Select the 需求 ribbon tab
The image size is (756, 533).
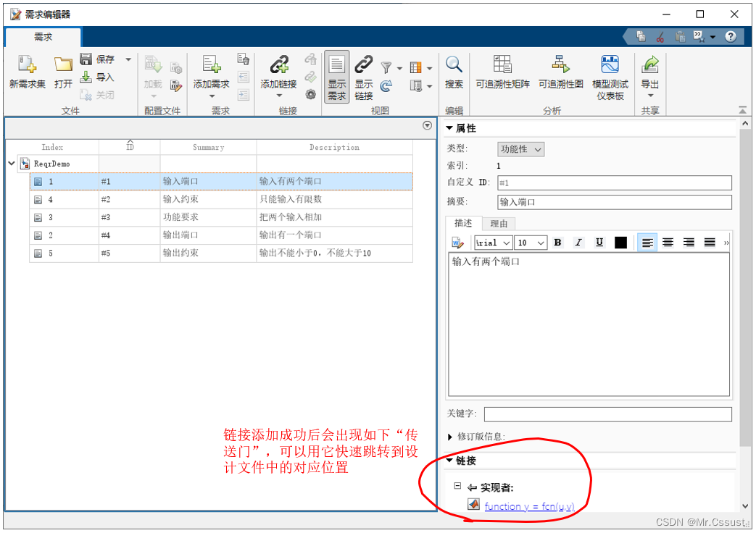[x=43, y=37]
